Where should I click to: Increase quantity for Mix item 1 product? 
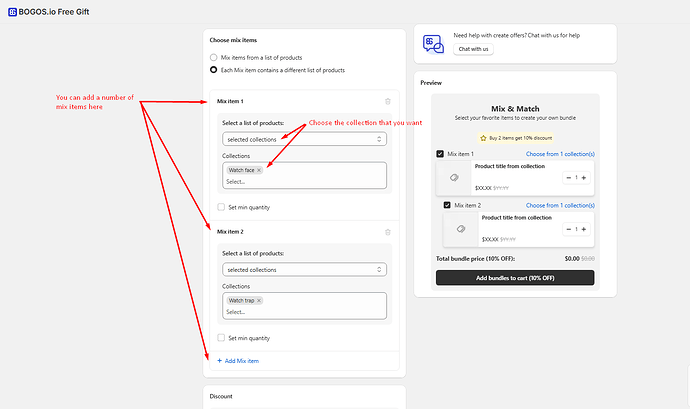pos(584,177)
